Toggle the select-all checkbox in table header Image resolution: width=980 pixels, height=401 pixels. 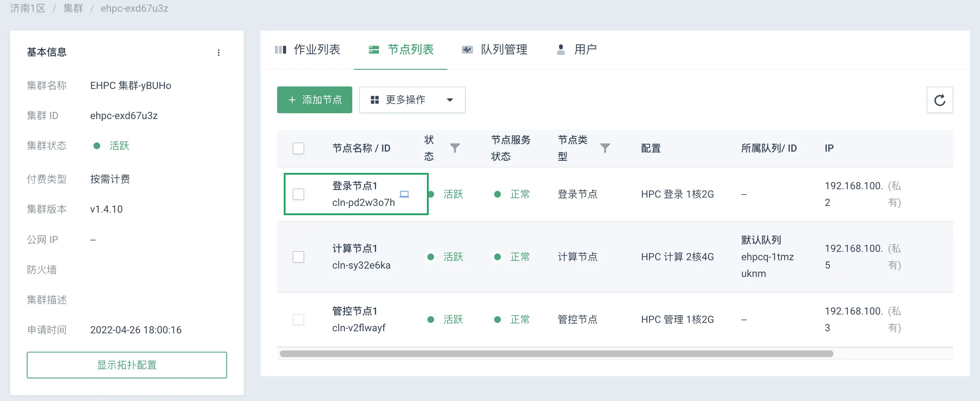click(298, 148)
